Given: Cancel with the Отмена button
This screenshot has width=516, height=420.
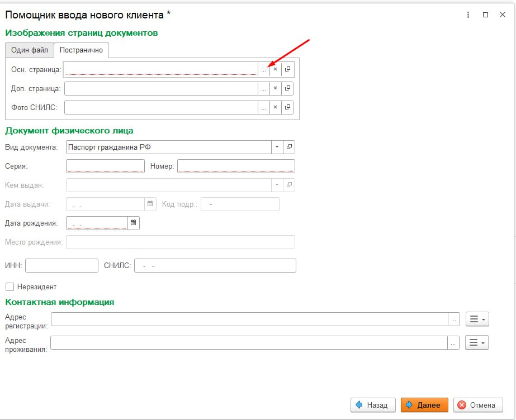Looking at the screenshot, I should pos(477,405).
